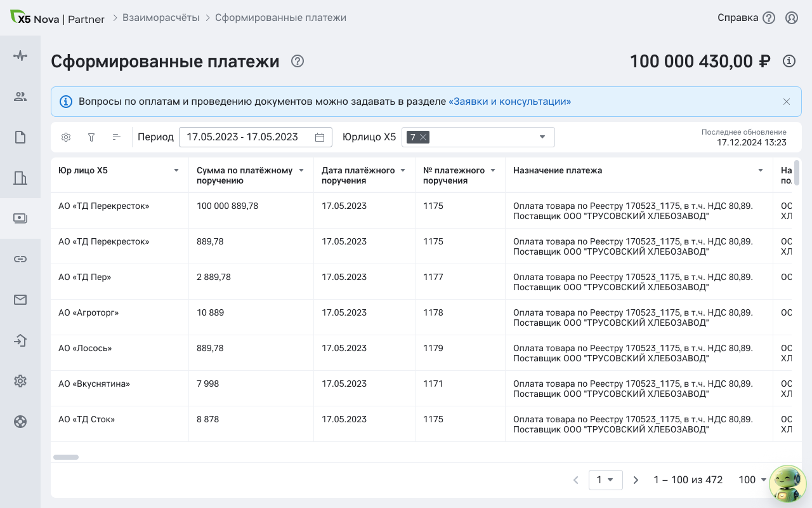The height and width of the screenshot is (508, 812).
Task: Open the table filter funnel icon
Action: [91, 137]
